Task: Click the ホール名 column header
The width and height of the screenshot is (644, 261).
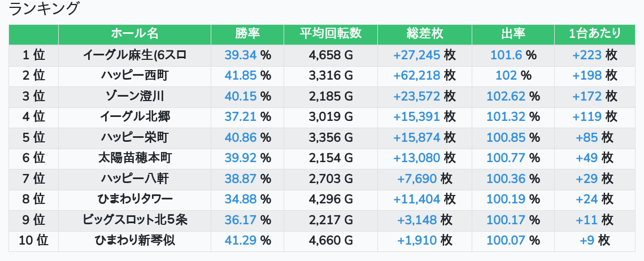Action: pos(134,34)
